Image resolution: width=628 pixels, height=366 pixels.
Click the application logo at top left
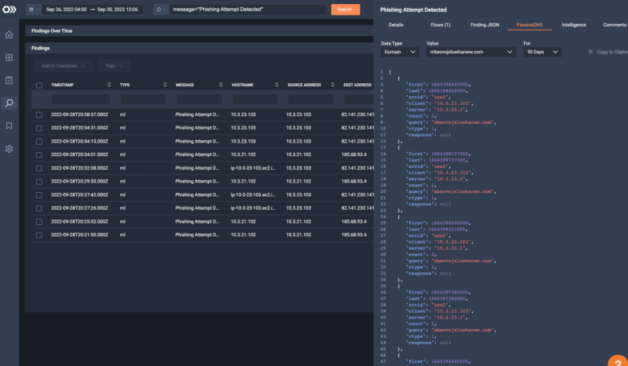pos(9,10)
